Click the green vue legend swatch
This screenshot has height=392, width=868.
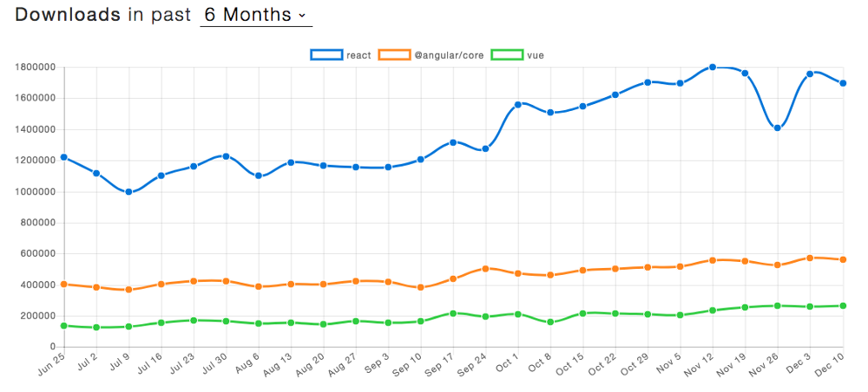[508, 55]
